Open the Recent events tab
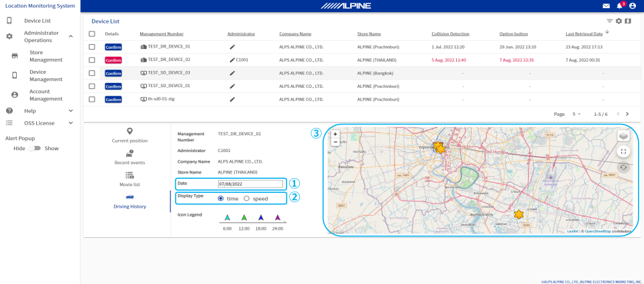The width and height of the screenshot is (644, 284). click(x=129, y=158)
